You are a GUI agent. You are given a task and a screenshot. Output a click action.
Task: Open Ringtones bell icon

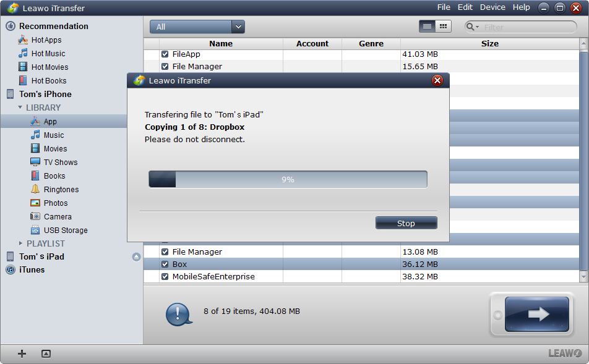pyautogui.click(x=35, y=189)
